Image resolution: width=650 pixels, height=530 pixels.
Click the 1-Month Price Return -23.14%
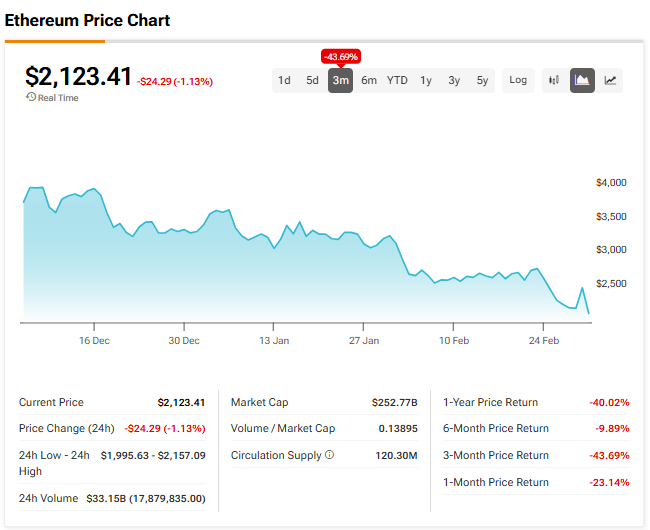pyautogui.click(x=609, y=482)
